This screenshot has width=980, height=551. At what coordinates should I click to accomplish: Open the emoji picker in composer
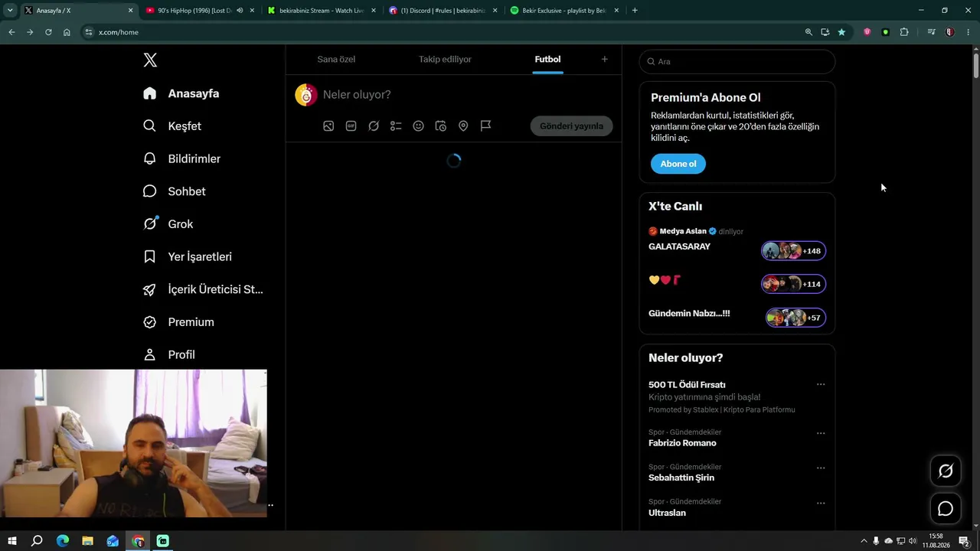tap(418, 126)
